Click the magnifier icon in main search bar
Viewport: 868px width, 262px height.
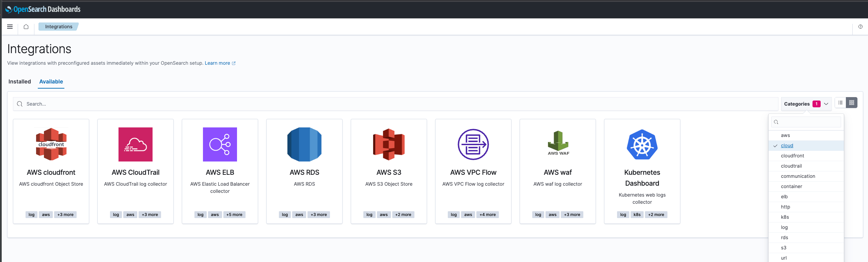tap(20, 104)
